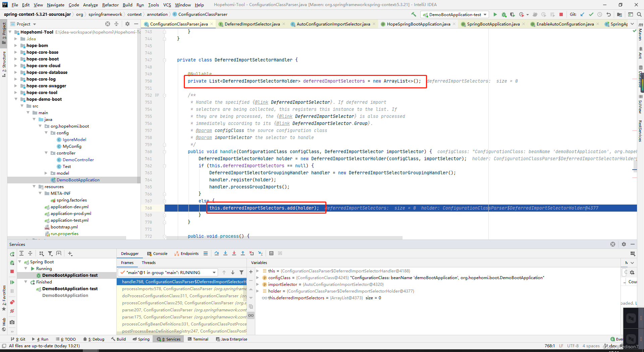Open Evaluate Expression calculator icon
This screenshot has width=644, height=352.
[271, 253]
